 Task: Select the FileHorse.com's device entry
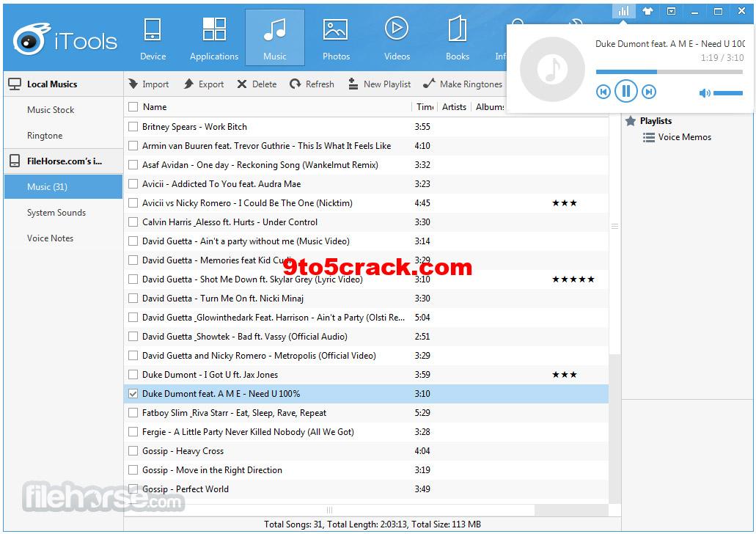(x=63, y=161)
